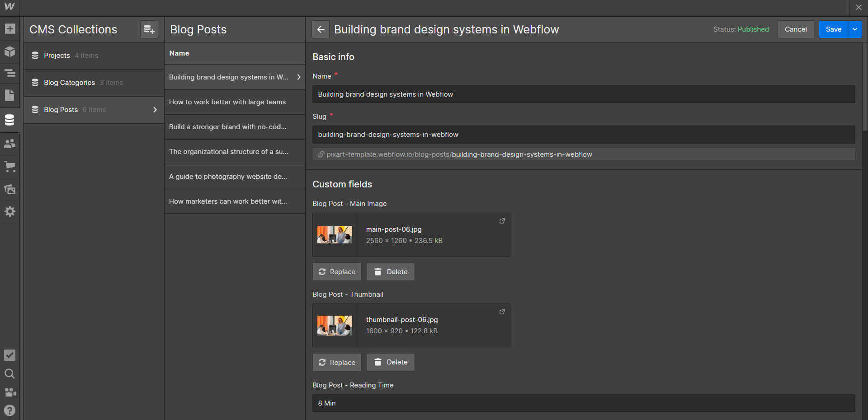This screenshot has width=868, height=420.
Task: Open the Save button dropdown arrow
Action: (x=855, y=29)
